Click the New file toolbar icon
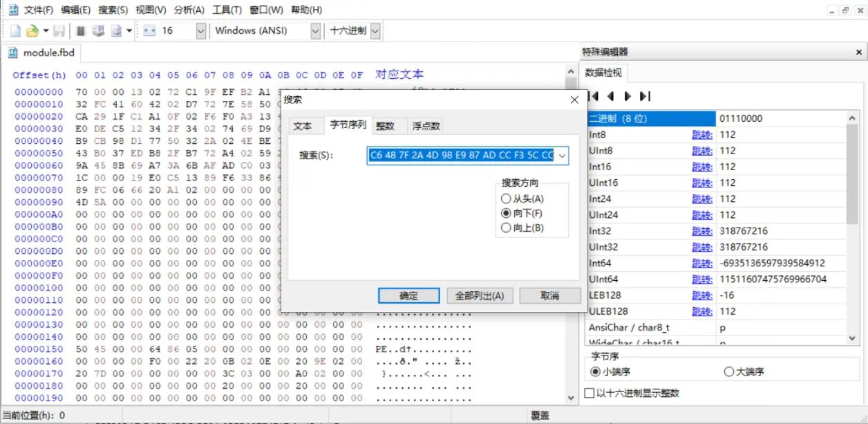868x424 pixels. point(15,31)
